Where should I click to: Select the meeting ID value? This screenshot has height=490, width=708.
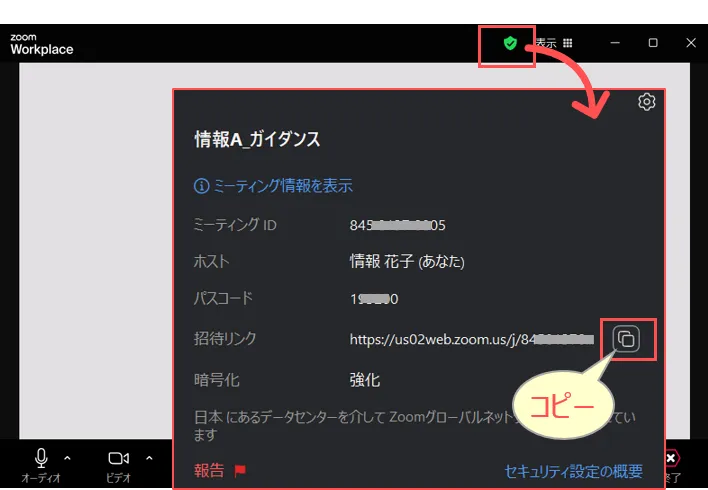tap(397, 225)
